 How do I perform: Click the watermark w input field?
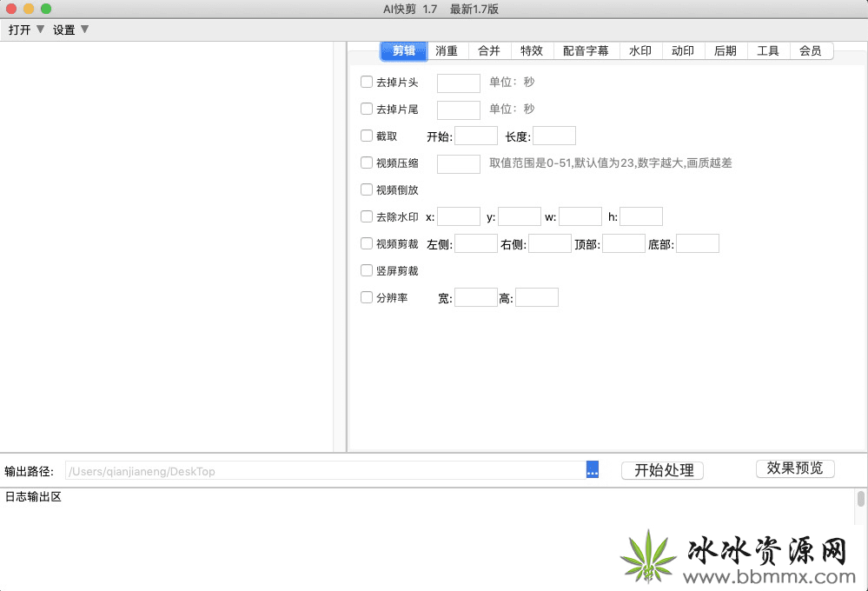(580, 216)
